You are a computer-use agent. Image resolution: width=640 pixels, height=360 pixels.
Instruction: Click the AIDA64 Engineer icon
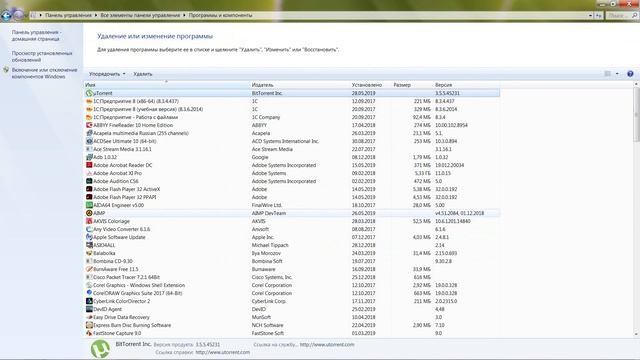pos(89,205)
